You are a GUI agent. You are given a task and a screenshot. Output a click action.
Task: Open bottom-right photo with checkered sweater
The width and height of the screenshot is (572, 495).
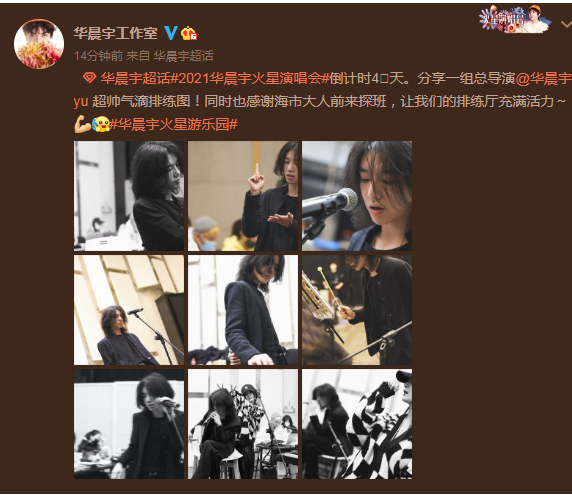click(357, 424)
